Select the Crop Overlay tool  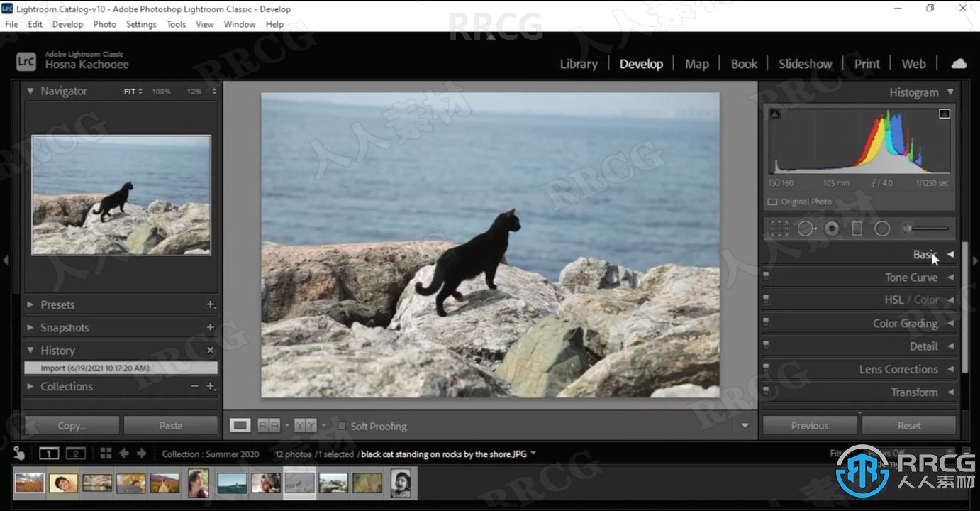pyautogui.click(x=779, y=229)
